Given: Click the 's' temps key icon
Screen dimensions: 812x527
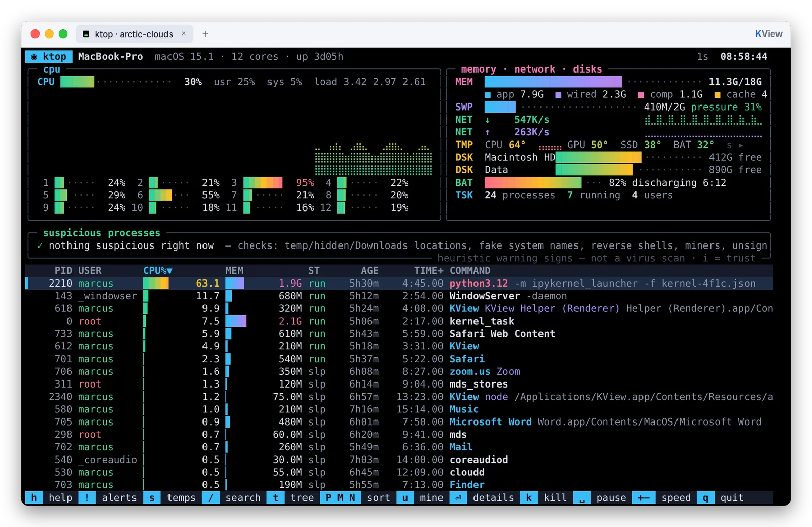Looking at the screenshot, I should point(152,498).
